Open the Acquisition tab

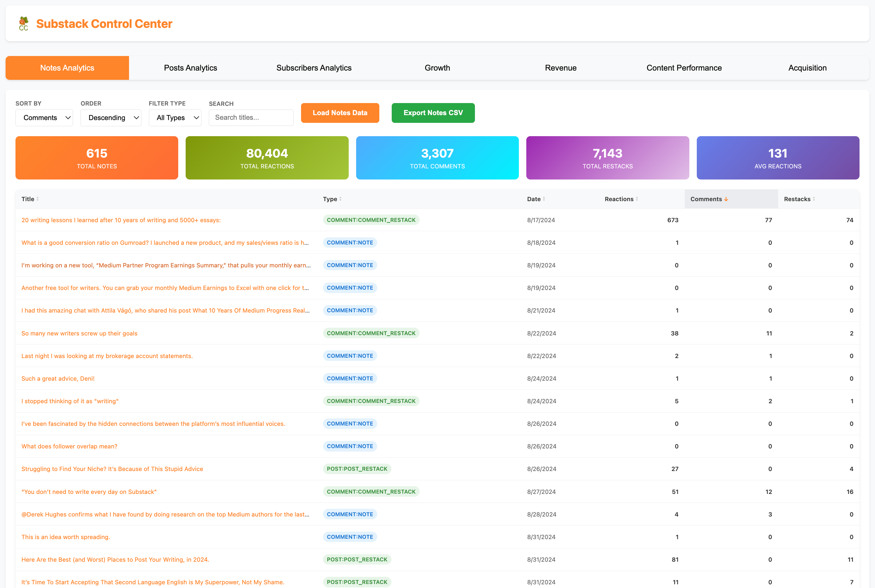808,68
